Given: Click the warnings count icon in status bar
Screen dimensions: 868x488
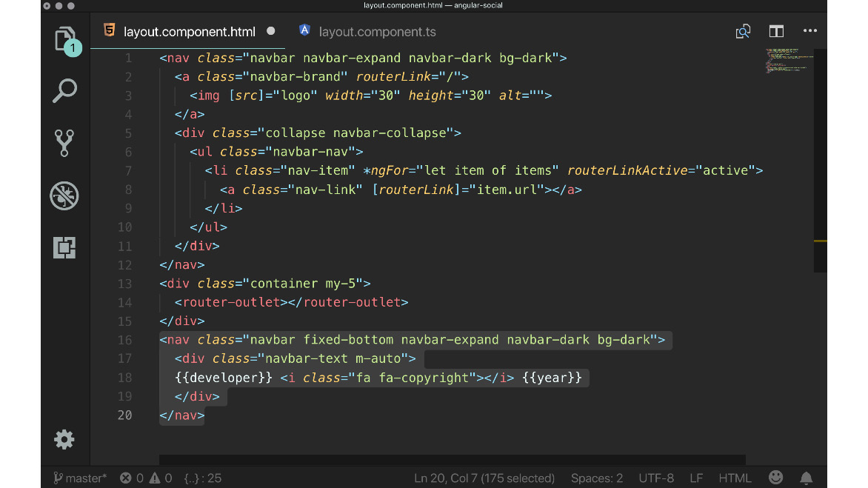Looking at the screenshot, I should tap(155, 478).
